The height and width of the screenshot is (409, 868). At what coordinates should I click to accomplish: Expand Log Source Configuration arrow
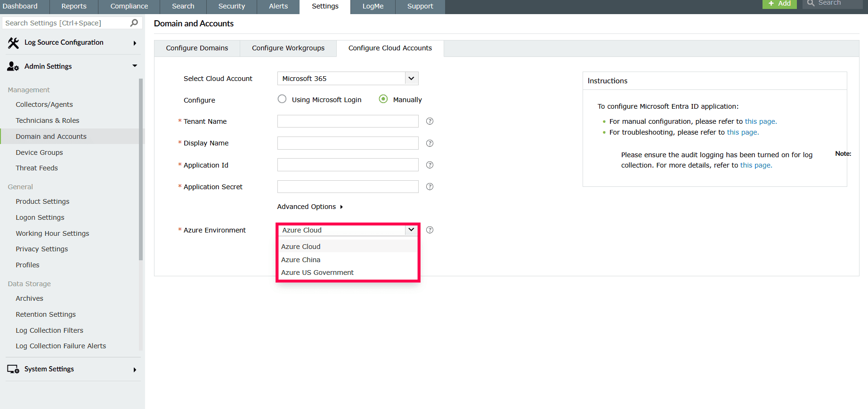coord(135,43)
